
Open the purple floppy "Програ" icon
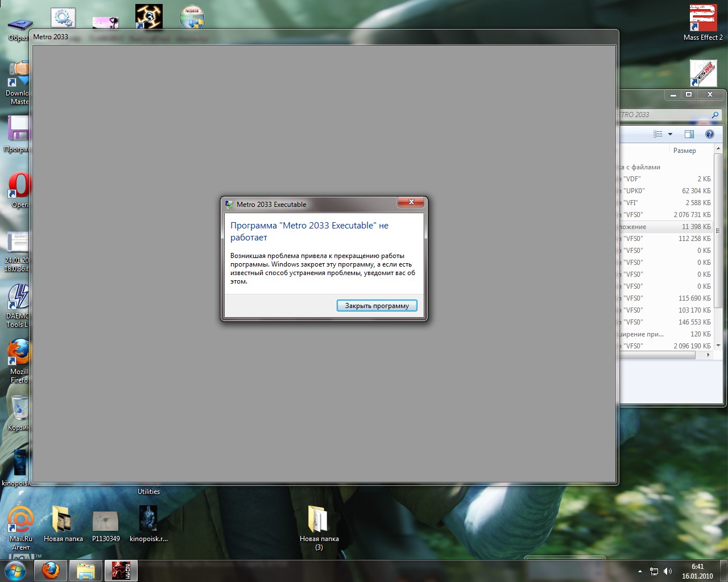click(18, 134)
